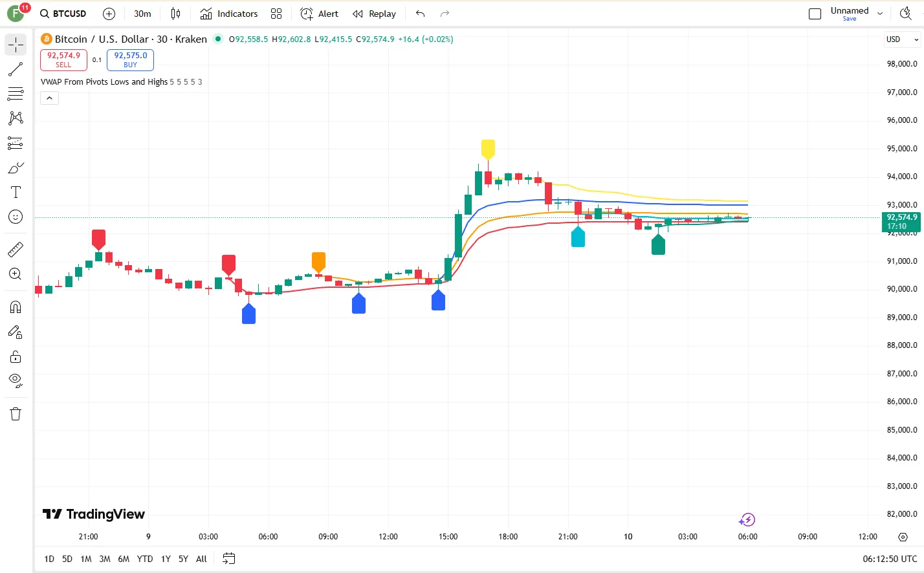Expand the USD currency dropdown
The height and width of the screenshot is (573, 924).
coord(902,39)
